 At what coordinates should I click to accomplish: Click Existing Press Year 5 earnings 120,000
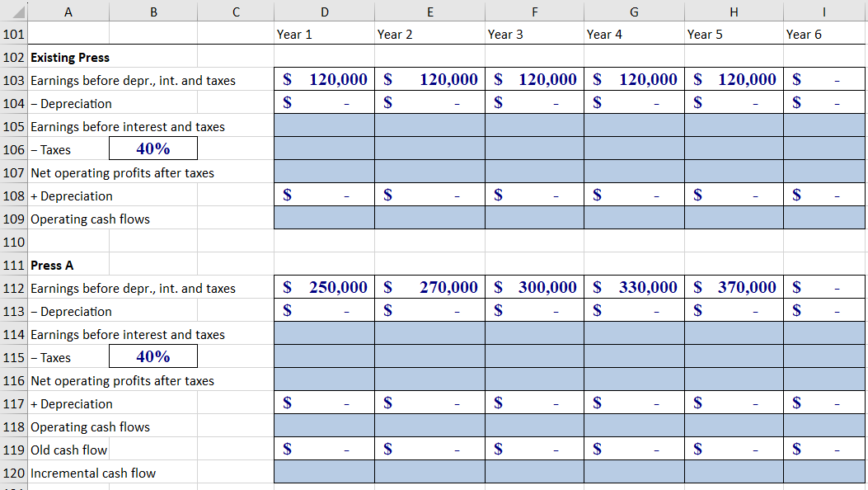734,79
